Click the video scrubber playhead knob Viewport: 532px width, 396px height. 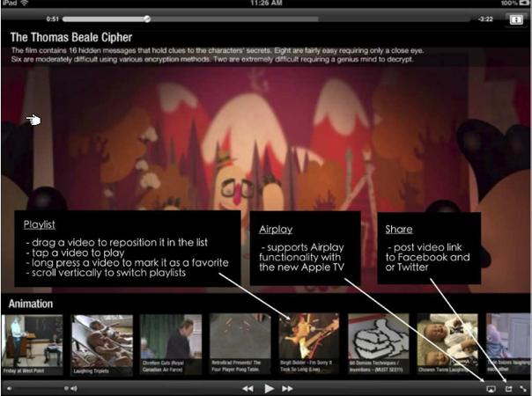(147, 19)
